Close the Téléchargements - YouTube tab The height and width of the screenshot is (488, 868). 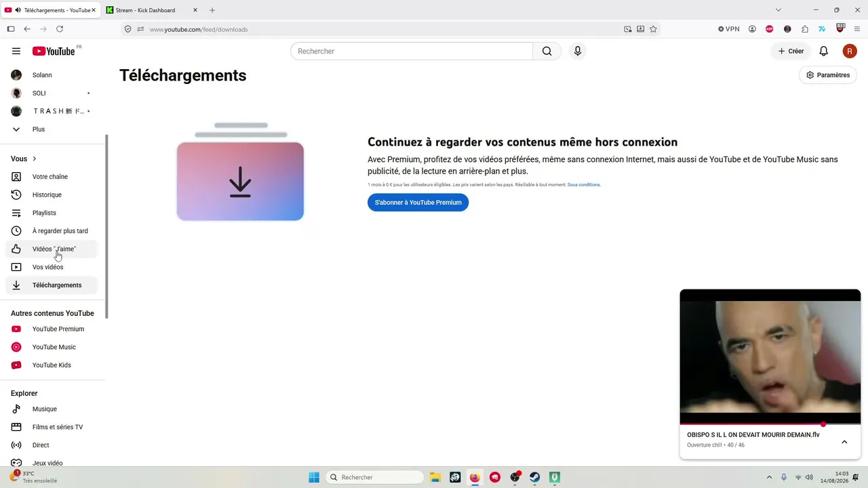(x=94, y=10)
